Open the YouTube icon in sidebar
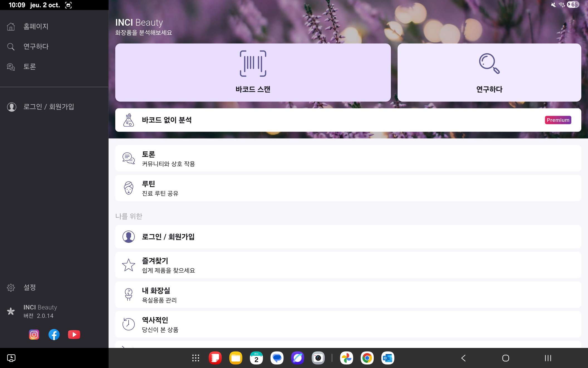This screenshot has width=588, height=368. pos(74,335)
